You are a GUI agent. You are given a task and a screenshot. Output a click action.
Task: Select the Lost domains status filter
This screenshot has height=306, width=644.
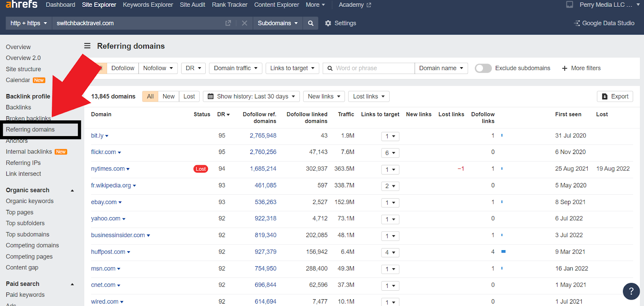(x=189, y=97)
